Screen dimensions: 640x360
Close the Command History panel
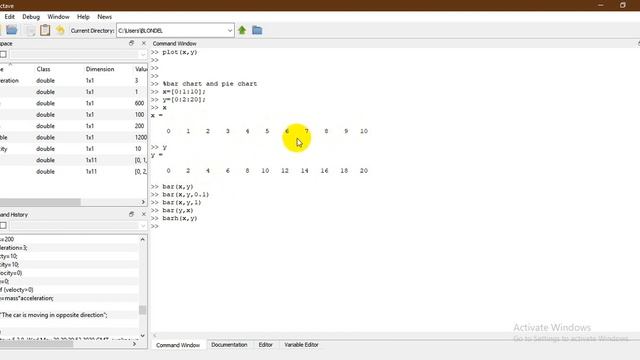(143, 214)
